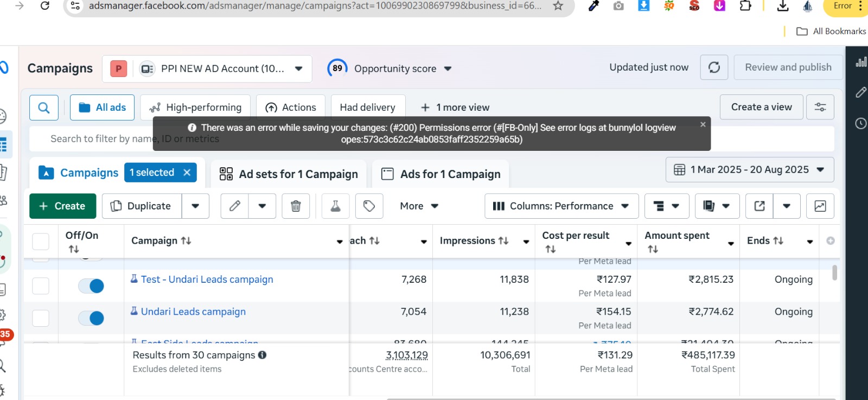
Task: Open Campaign column header menu arrow
Action: 340,242
